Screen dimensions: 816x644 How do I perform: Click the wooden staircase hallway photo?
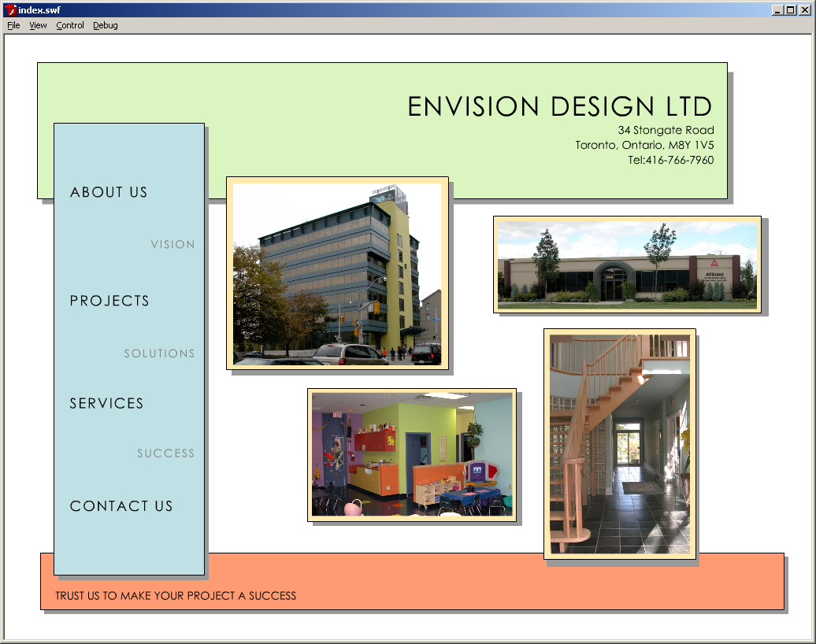pos(620,444)
